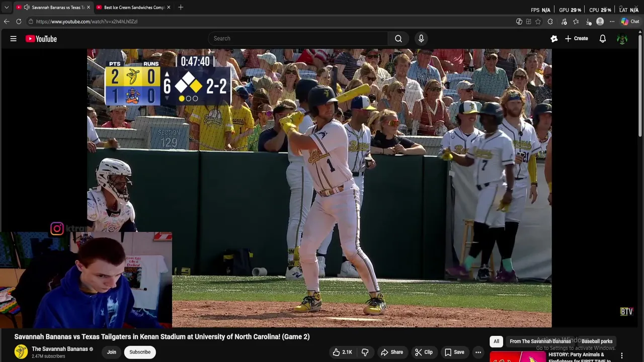Open options for HISTORY Party Animals video
Image resolution: width=644 pixels, height=362 pixels.
[x=622, y=356]
